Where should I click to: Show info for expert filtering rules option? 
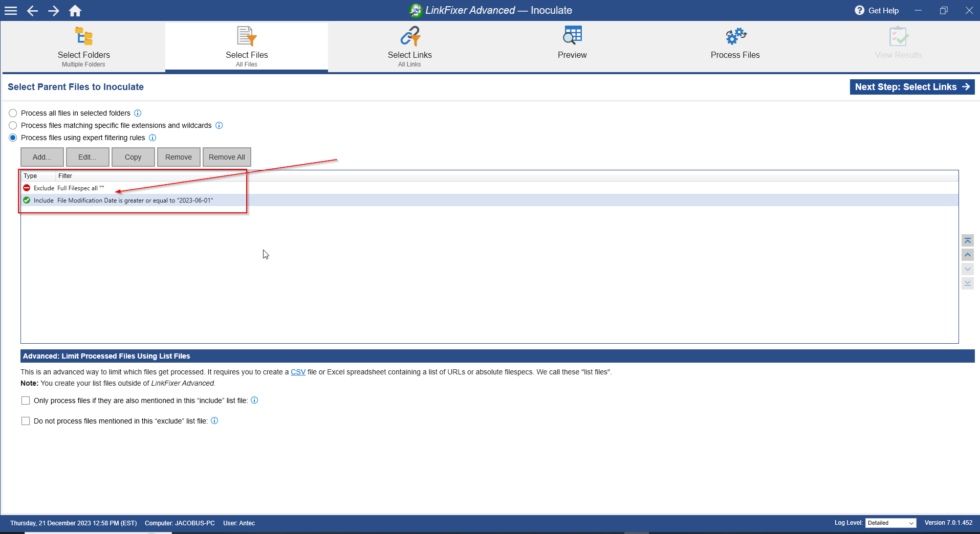[x=153, y=138]
